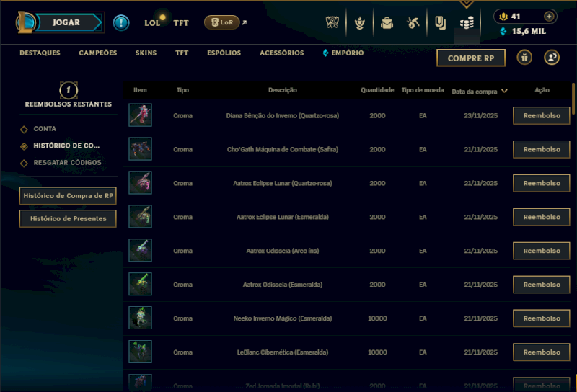The width and height of the screenshot is (577, 392).
Task: Select the LOL game tab in header
Action: tap(152, 23)
